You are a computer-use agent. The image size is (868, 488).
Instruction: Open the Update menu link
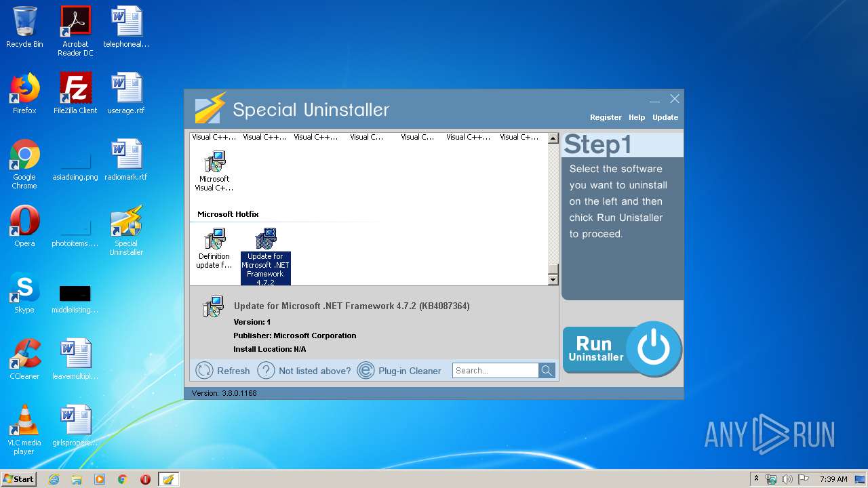click(x=665, y=117)
